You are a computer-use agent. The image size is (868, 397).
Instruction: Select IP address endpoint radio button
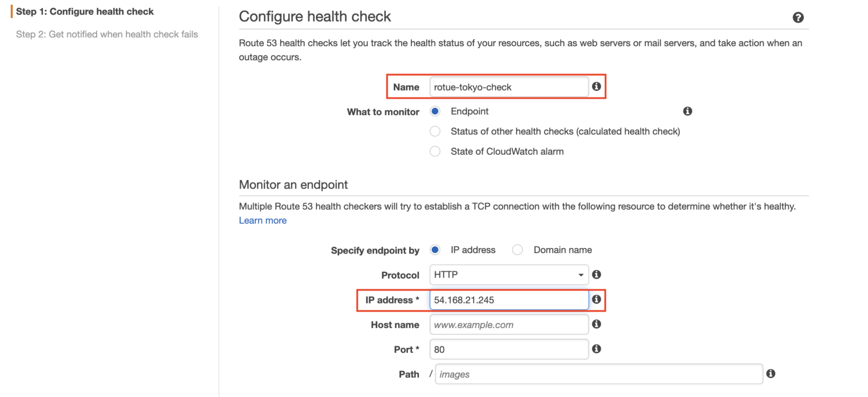coord(435,250)
